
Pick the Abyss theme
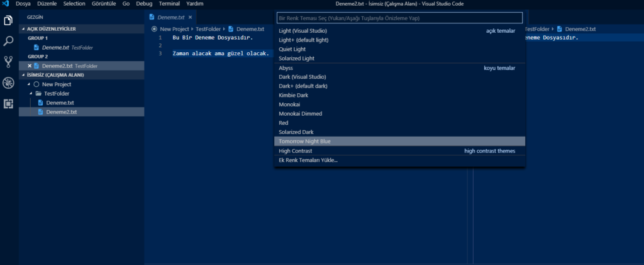tap(399, 68)
